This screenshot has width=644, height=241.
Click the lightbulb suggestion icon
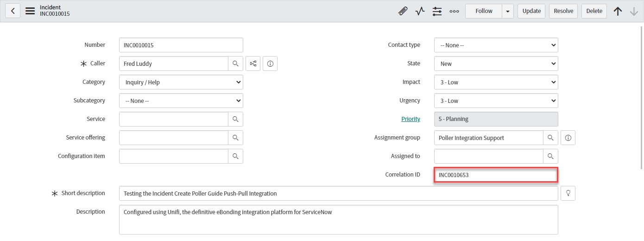click(x=568, y=193)
